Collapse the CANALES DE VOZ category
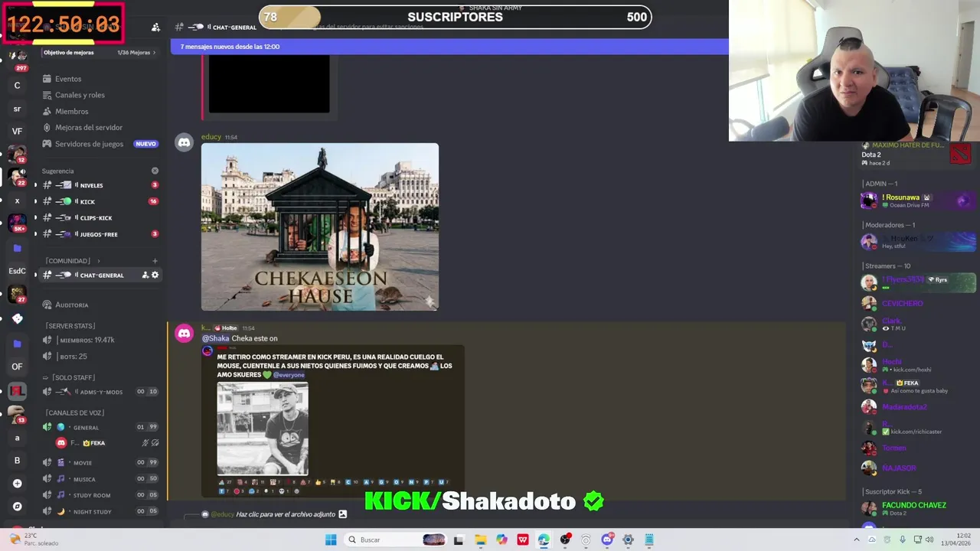980x551 pixels. click(75, 413)
